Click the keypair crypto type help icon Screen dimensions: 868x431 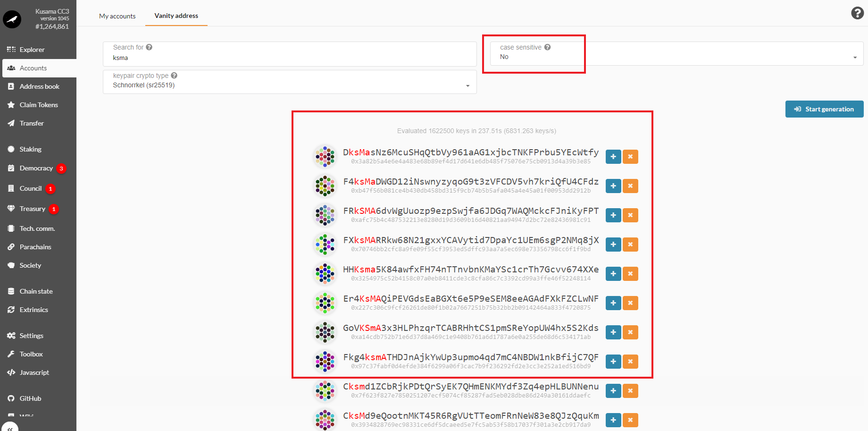pyautogui.click(x=174, y=76)
